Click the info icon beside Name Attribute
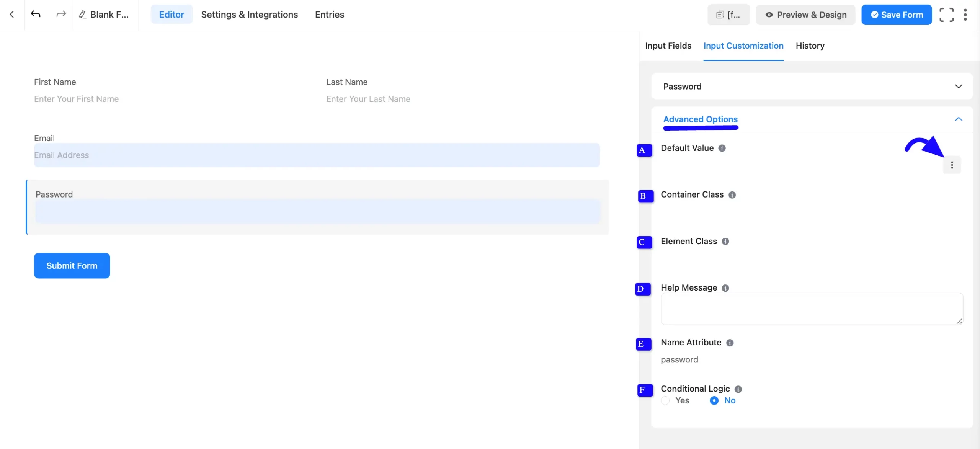This screenshot has height=449, width=980. click(x=730, y=343)
